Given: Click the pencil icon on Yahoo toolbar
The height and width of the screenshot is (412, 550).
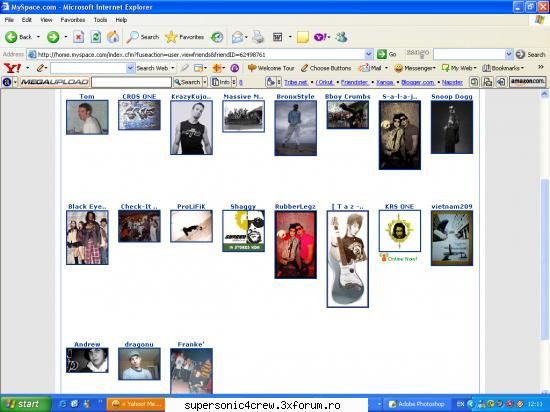Looking at the screenshot, I should click(x=41, y=68).
